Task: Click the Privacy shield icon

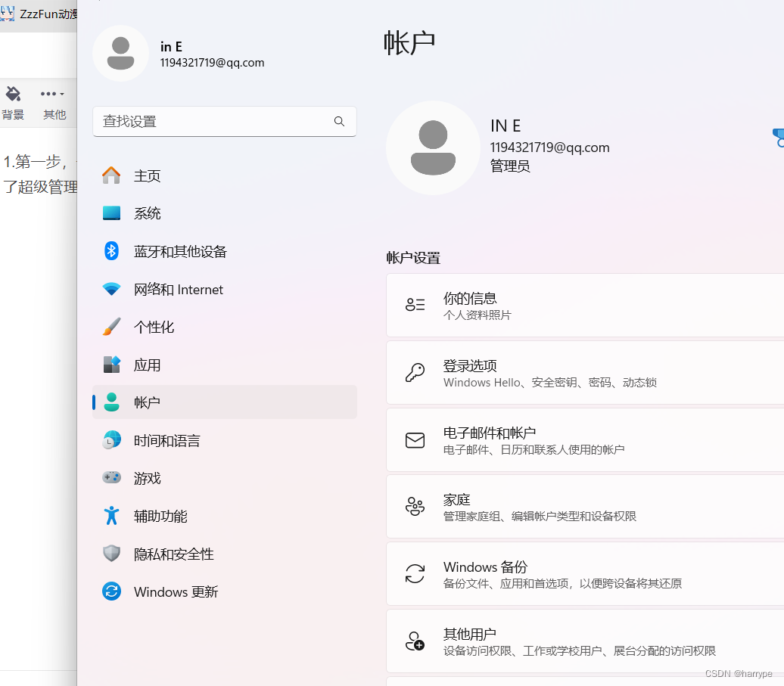Action: 111,554
